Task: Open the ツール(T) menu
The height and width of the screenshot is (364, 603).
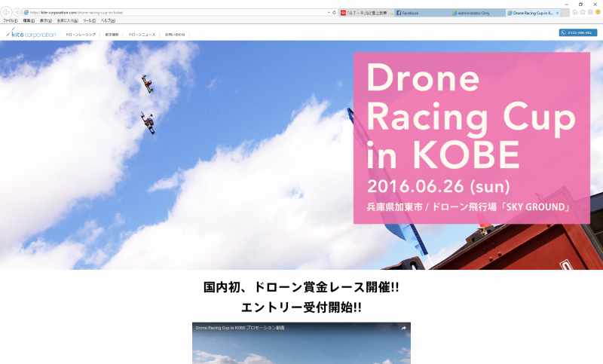Action: (x=89, y=20)
